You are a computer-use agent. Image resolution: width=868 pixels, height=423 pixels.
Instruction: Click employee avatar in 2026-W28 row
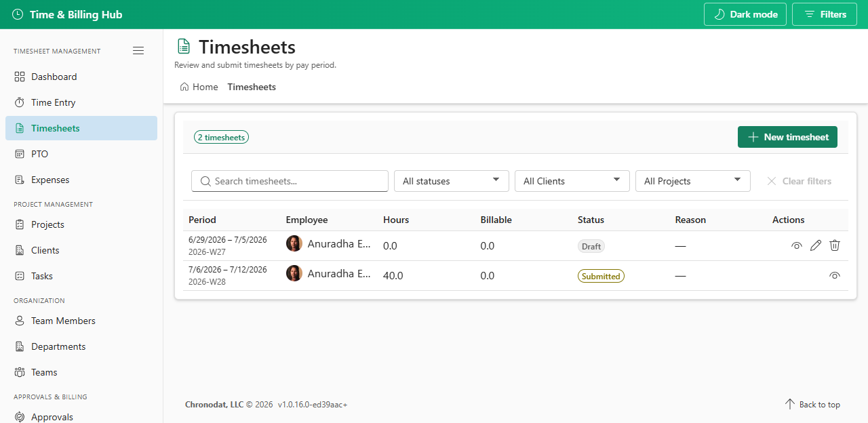[294, 273]
